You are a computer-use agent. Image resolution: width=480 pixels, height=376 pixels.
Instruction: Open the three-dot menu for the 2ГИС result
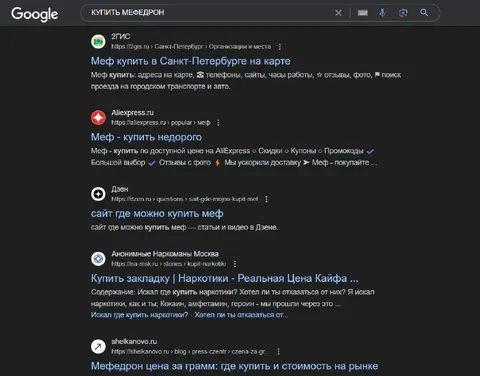coord(280,47)
